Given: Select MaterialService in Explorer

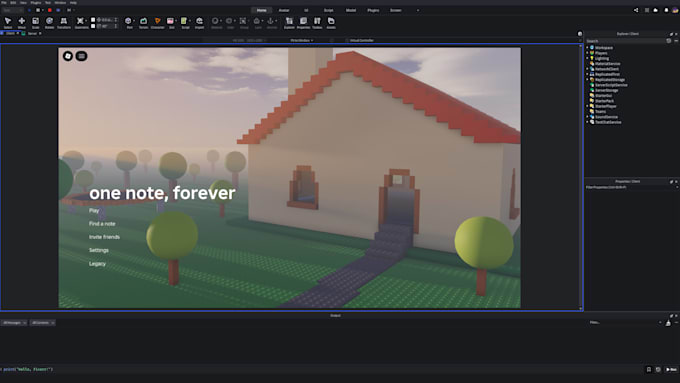Looking at the screenshot, I should pos(608,64).
